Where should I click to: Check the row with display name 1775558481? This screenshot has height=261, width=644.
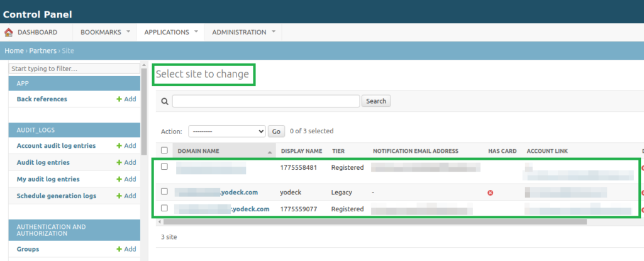tap(165, 167)
